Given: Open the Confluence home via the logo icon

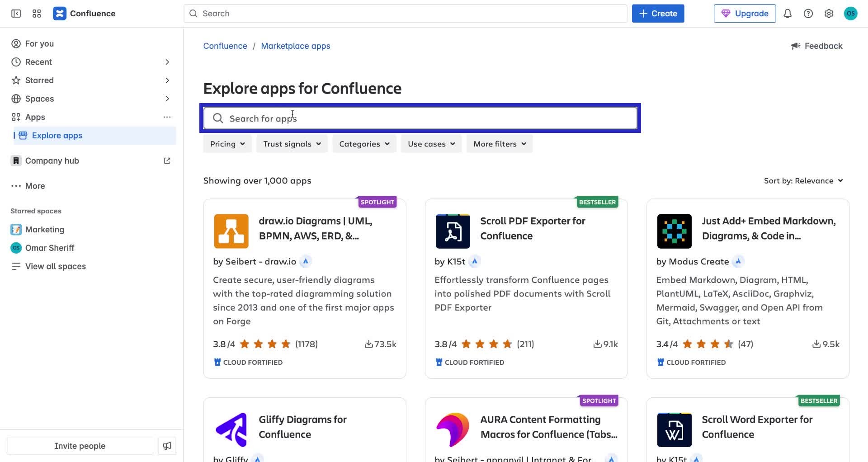Looking at the screenshot, I should point(60,13).
